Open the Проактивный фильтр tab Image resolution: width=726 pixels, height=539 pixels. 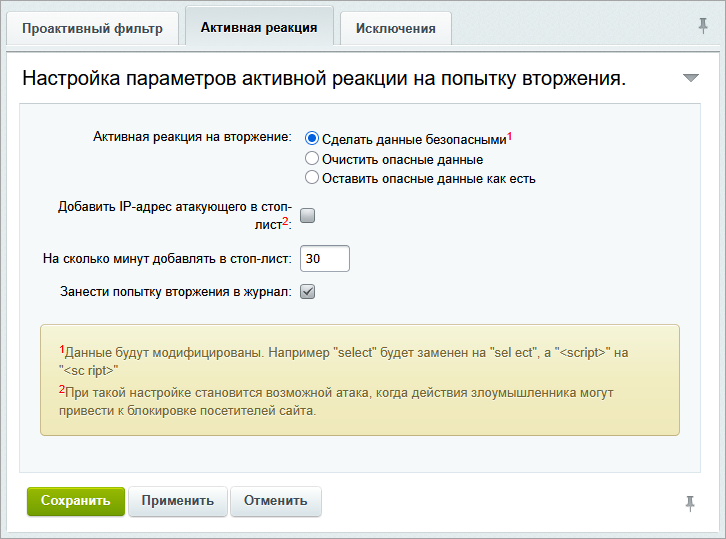(x=92, y=28)
